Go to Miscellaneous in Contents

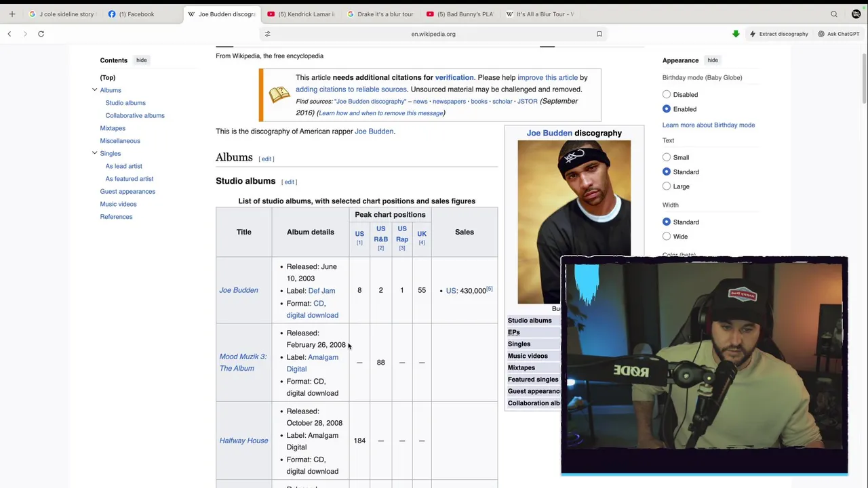(120, 141)
